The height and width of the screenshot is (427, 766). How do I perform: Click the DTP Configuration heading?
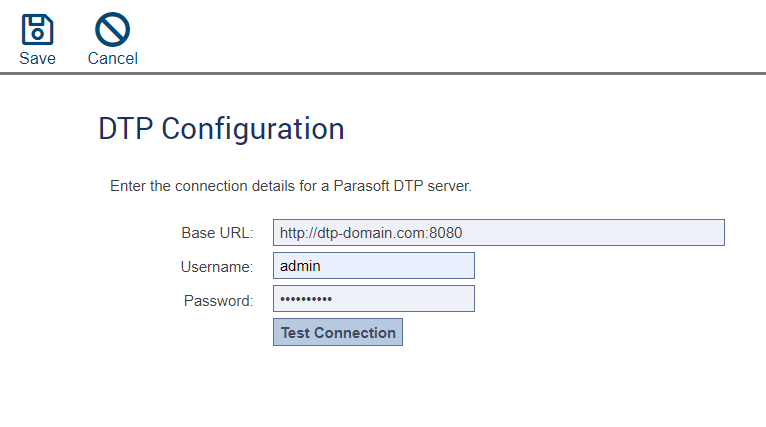pos(221,129)
